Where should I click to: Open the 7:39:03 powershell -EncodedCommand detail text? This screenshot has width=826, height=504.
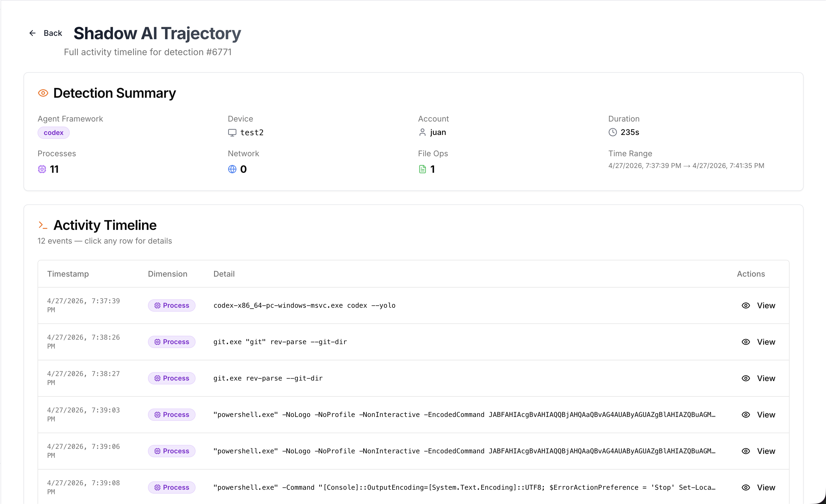click(464, 415)
